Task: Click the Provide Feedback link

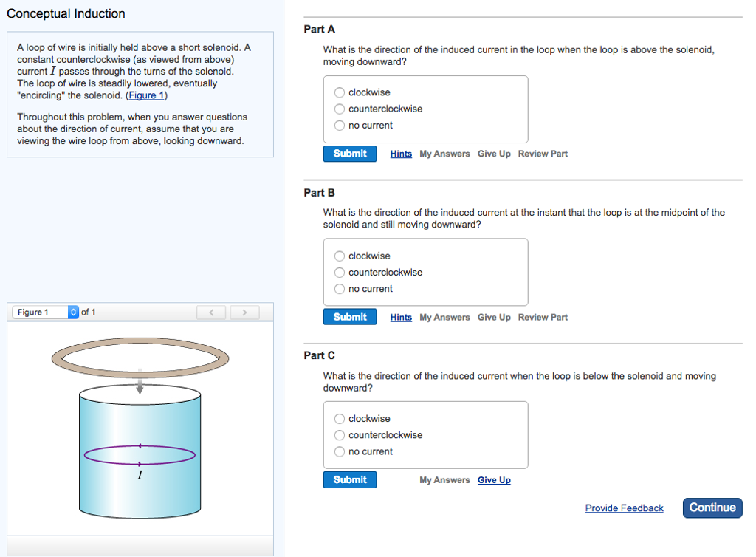Action: click(624, 508)
